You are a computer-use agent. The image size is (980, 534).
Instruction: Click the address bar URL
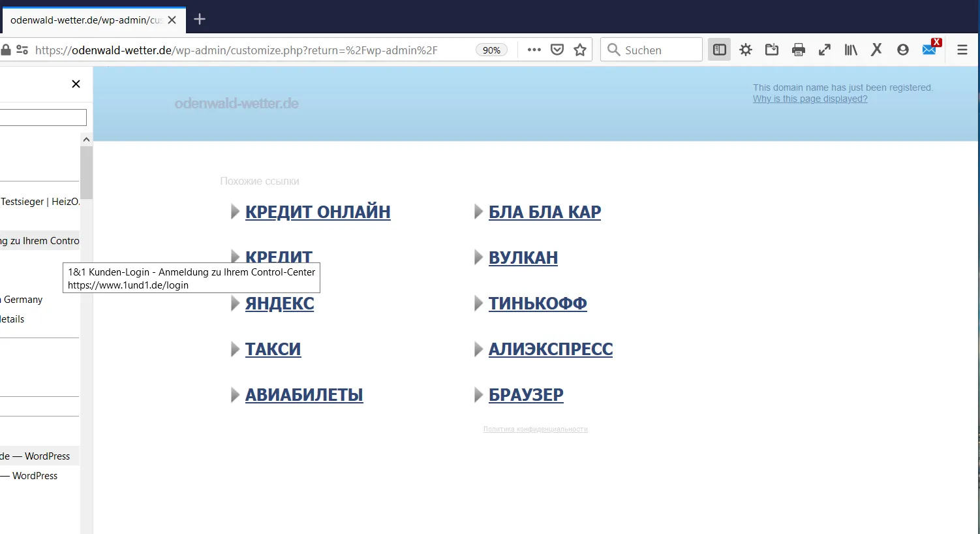[236, 50]
